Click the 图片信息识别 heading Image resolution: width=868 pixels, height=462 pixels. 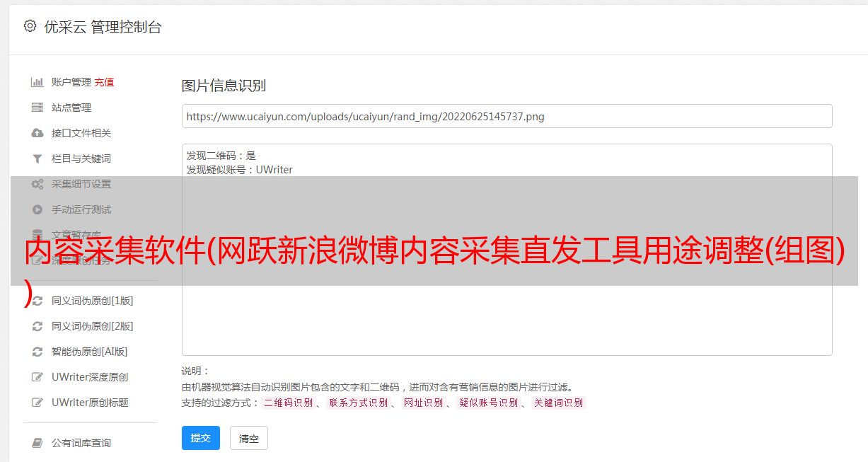pyautogui.click(x=224, y=86)
